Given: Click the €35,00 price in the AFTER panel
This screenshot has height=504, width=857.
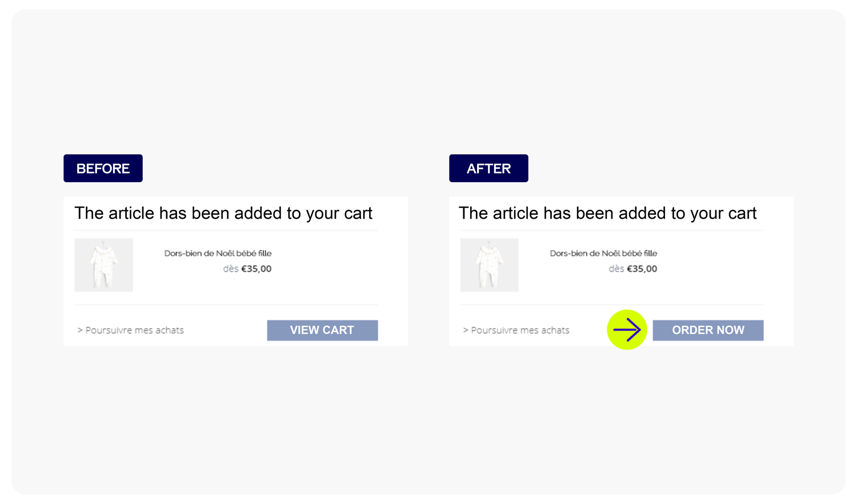Looking at the screenshot, I should click(x=642, y=269).
